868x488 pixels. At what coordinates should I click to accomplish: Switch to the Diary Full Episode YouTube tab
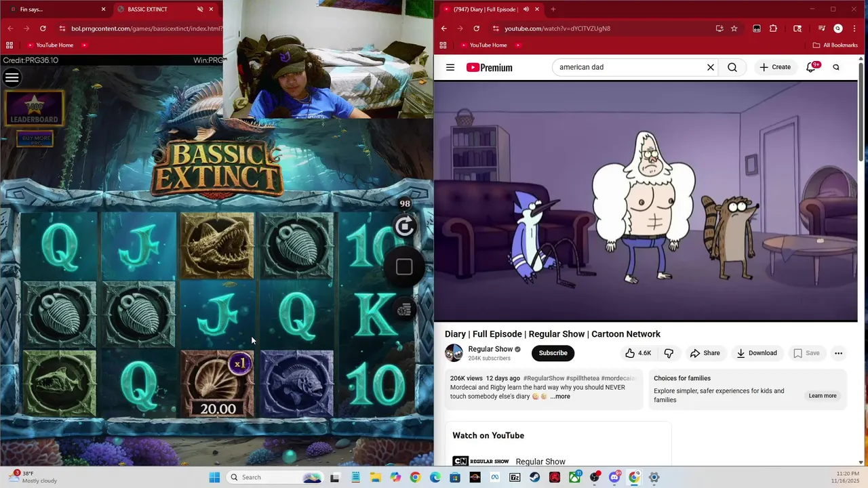click(485, 9)
